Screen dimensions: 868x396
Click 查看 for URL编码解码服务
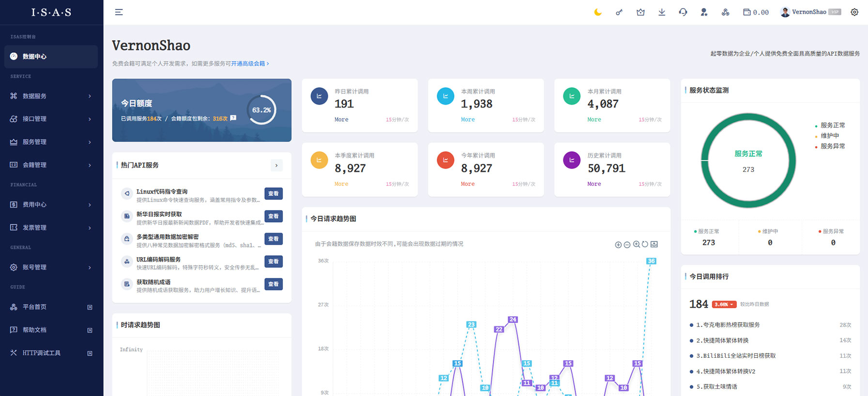(x=274, y=261)
